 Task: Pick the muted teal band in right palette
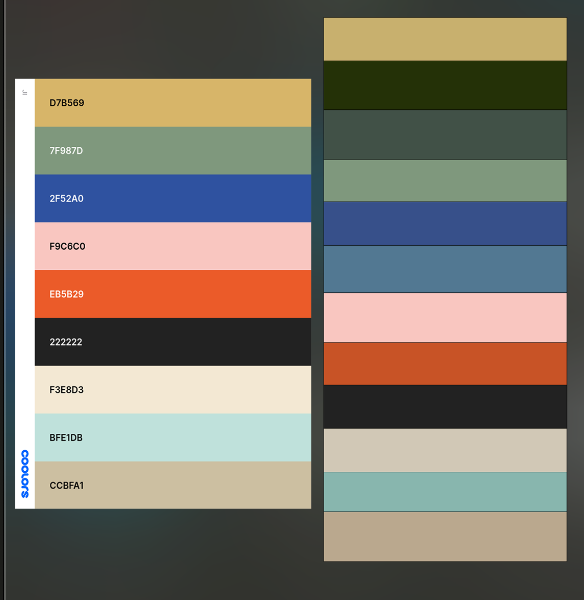coord(445,492)
